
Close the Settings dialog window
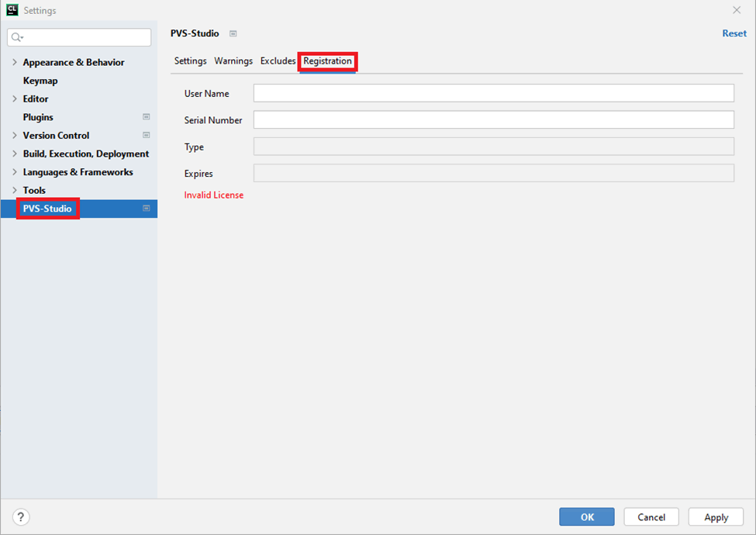(x=737, y=10)
